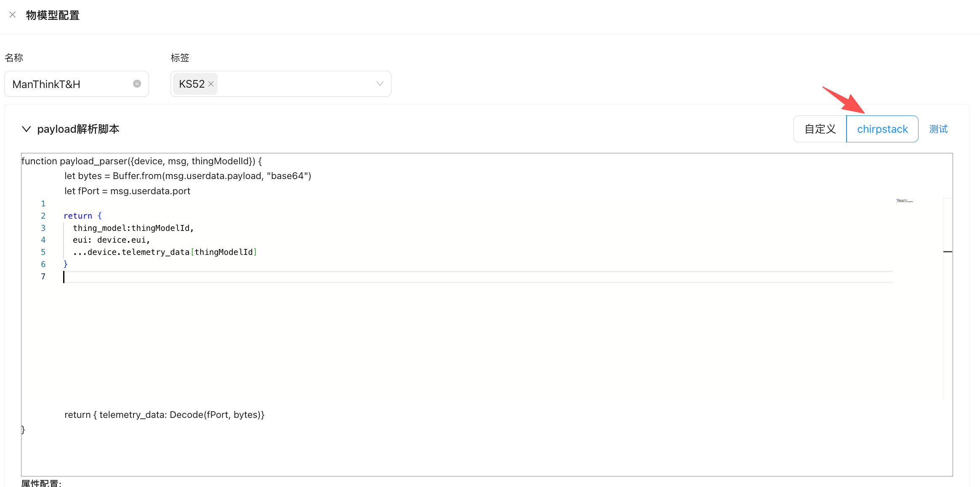Close the 物模型配置 panel with X

tap(13, 15)
